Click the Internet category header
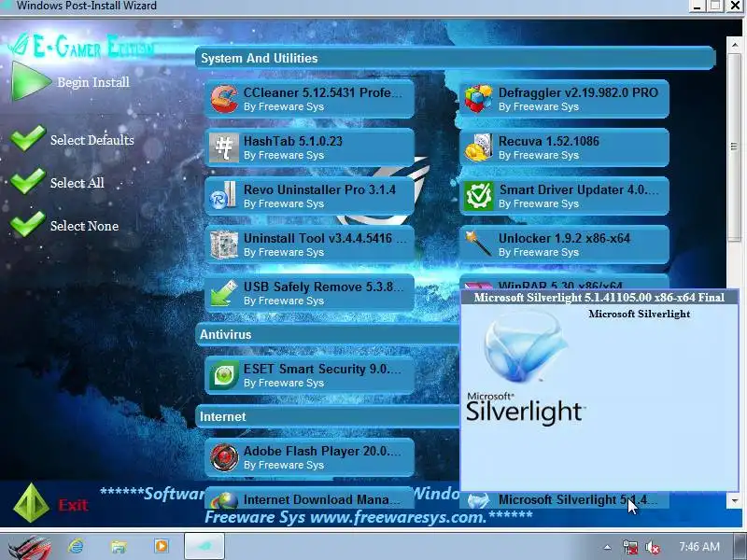747x560 pixels. pyautogui.click(x=328, y=416)
